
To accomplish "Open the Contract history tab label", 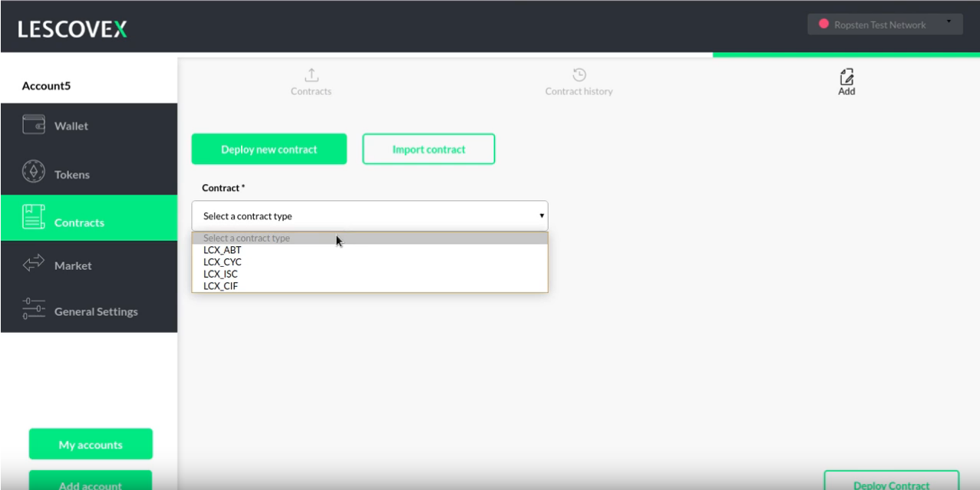I will [x=579, y=91].
